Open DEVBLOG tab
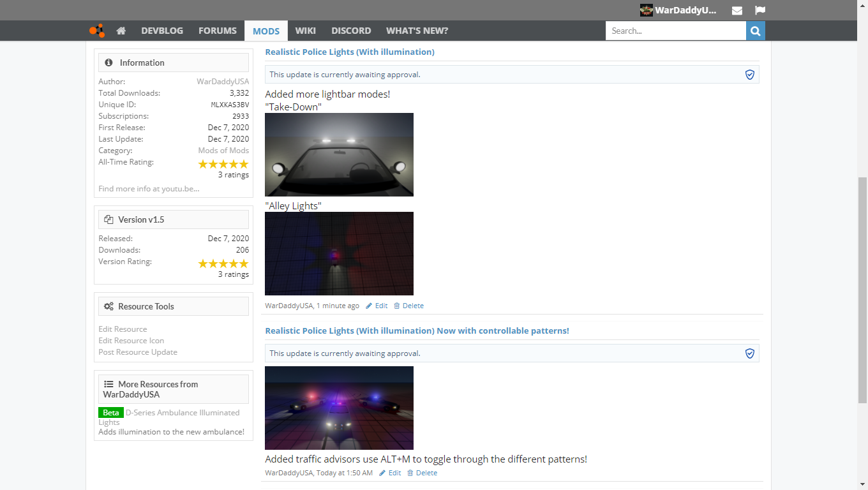Viewport: 868px width, 490px height. pos(162,31)
